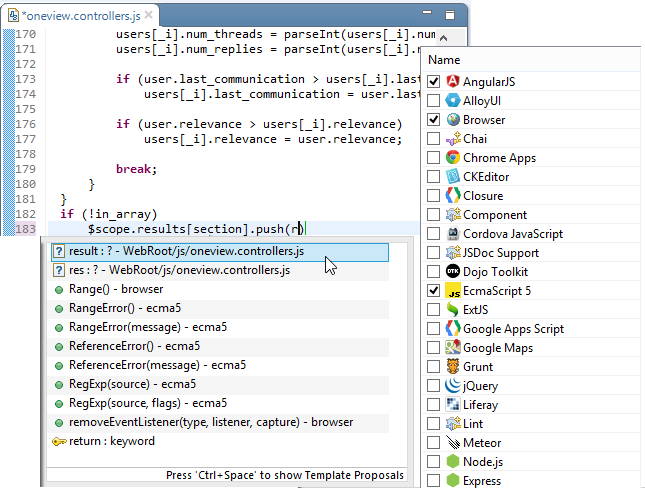Screen dimensions: 645x488
Task: Click the Node.js hexagon icon
Action: pyautogui.click(x=453, y=461)
